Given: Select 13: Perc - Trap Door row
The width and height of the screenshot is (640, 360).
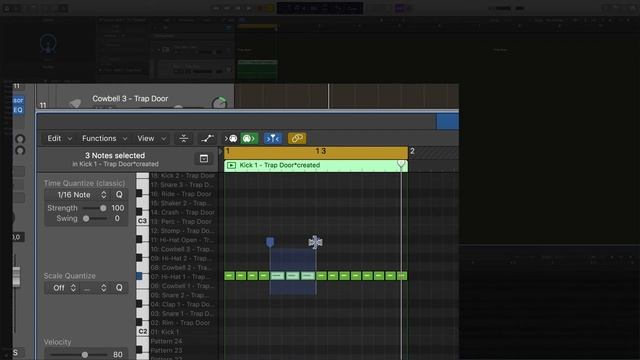Looking at the screenshot, I should pos(182,222).
